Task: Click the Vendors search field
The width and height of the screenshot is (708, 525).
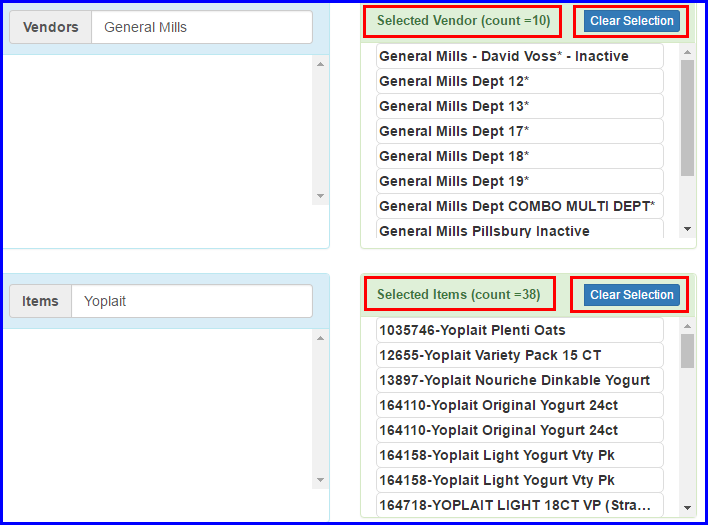Action: 201,28
